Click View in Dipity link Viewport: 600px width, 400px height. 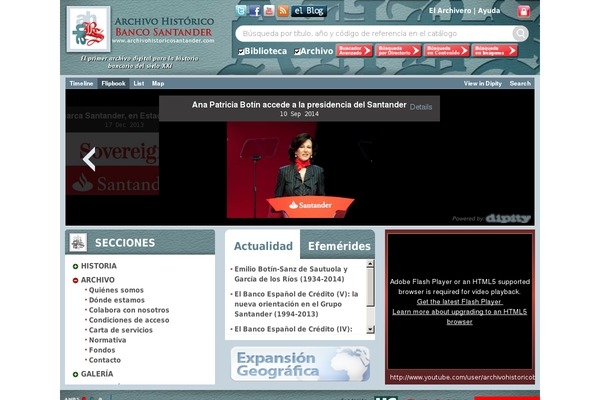[483, 83]
